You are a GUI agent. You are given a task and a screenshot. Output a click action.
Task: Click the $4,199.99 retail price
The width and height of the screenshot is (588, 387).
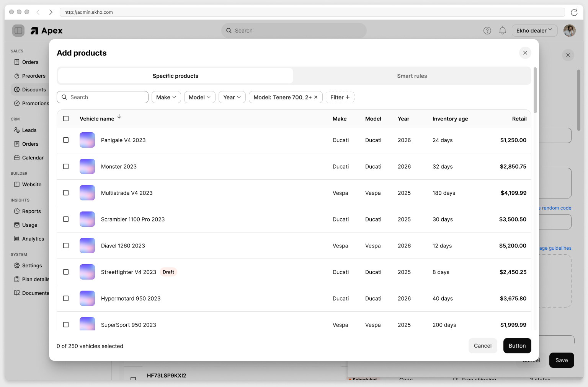tap(513, 193)
